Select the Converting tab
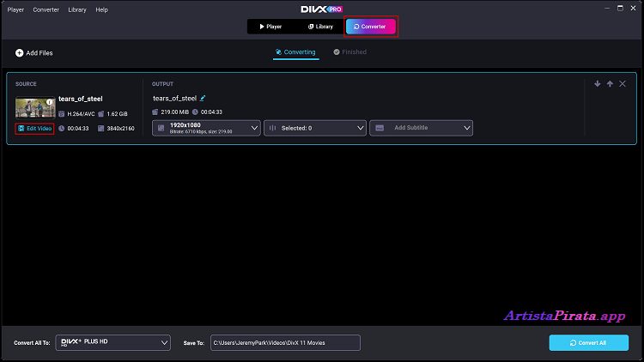Viewport: 644px width, 362px height. [x=295, y=52]
